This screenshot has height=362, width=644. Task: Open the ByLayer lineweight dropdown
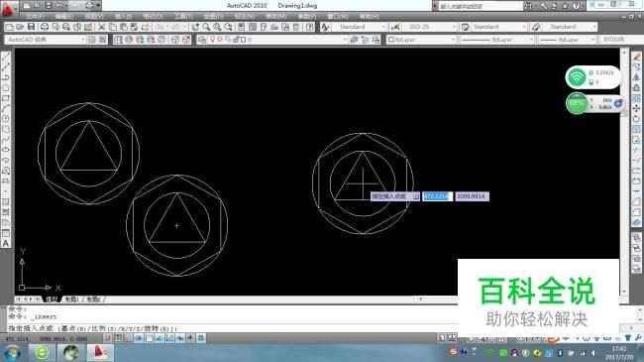[567, 40]
